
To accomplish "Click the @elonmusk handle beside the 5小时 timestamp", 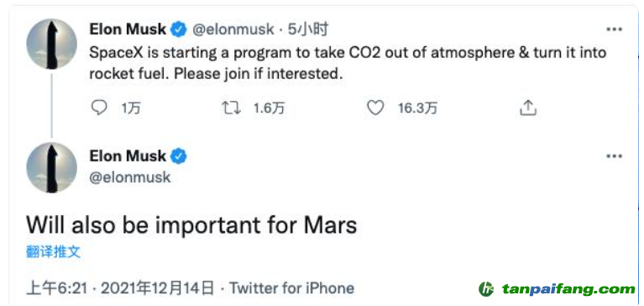I will [x=233, y=29].
